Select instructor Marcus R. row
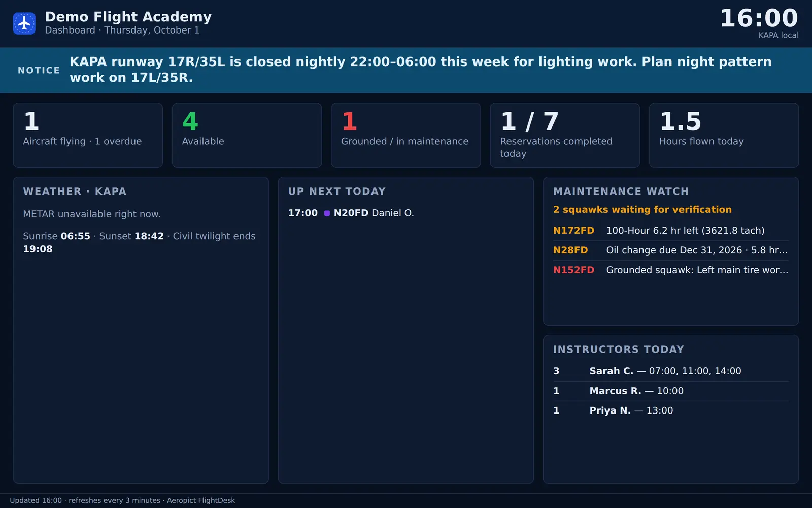Viewport: 812px width, 508px height. pos(671,391)
